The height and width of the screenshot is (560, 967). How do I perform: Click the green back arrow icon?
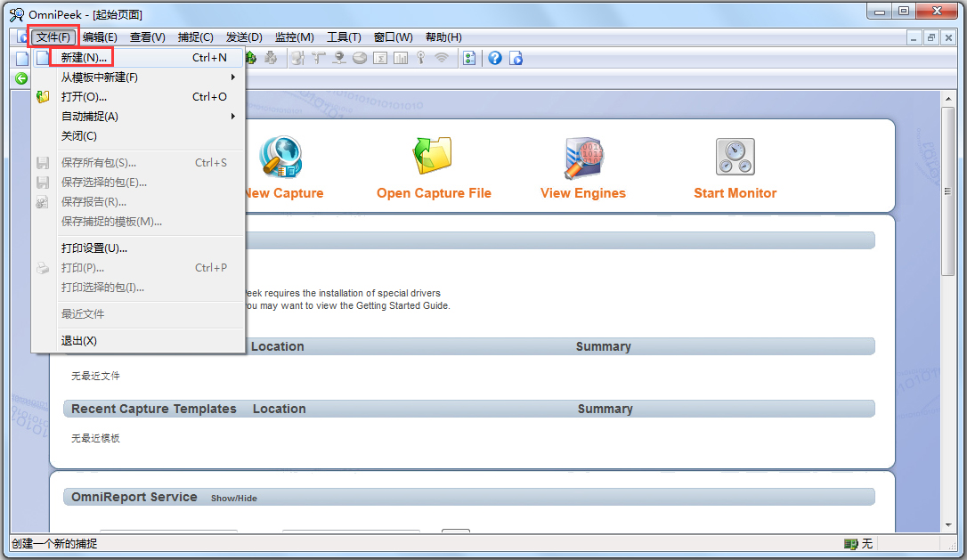coord(21,78)
